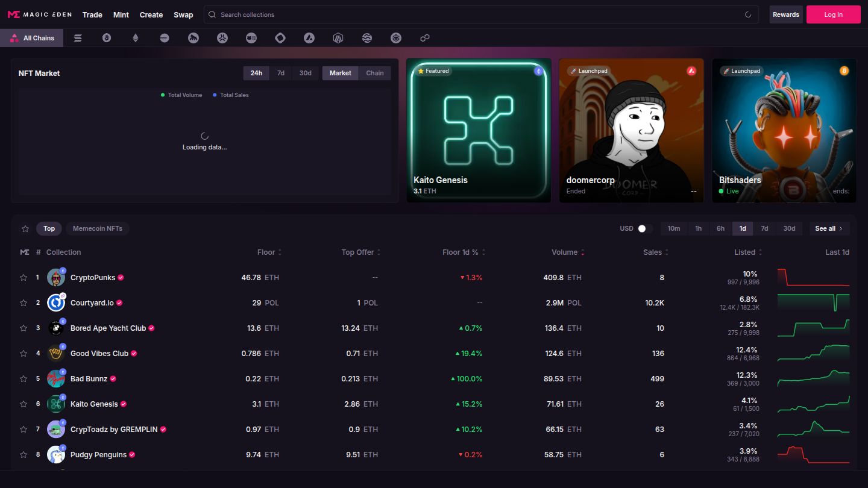868x488 pixels.
Task: Open the Trade menu
Action: pyautogui.click(x=92, y=14)
